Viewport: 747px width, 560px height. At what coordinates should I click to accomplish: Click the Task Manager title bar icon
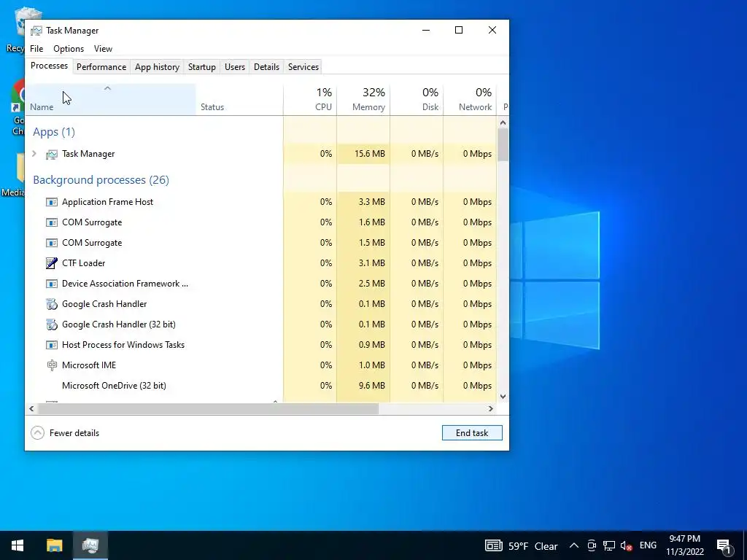36,31
